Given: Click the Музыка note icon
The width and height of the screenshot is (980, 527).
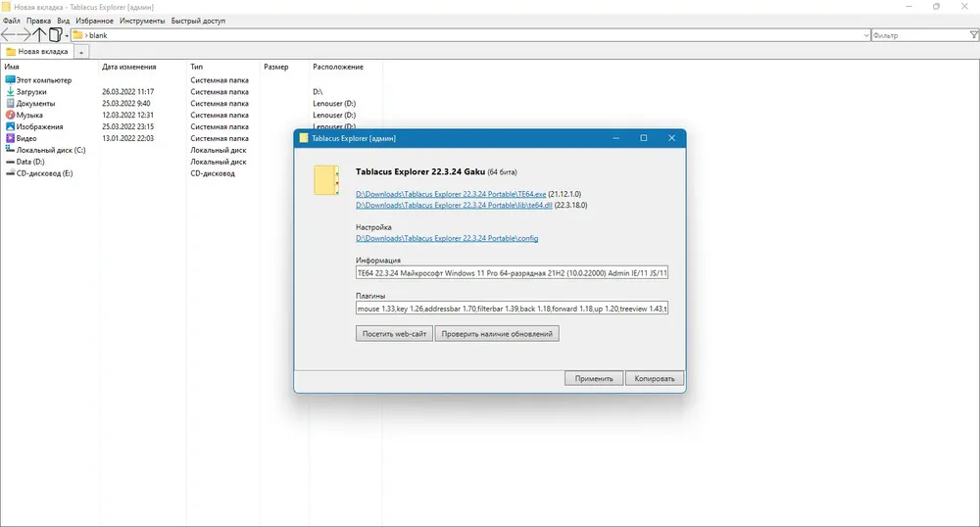Looking at the screenshot, I should (10, 115).
